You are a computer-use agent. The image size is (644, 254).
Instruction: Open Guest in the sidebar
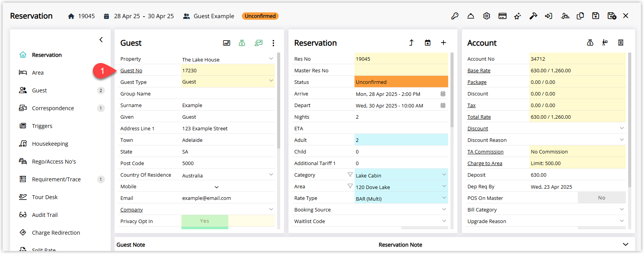click(39, 90)
